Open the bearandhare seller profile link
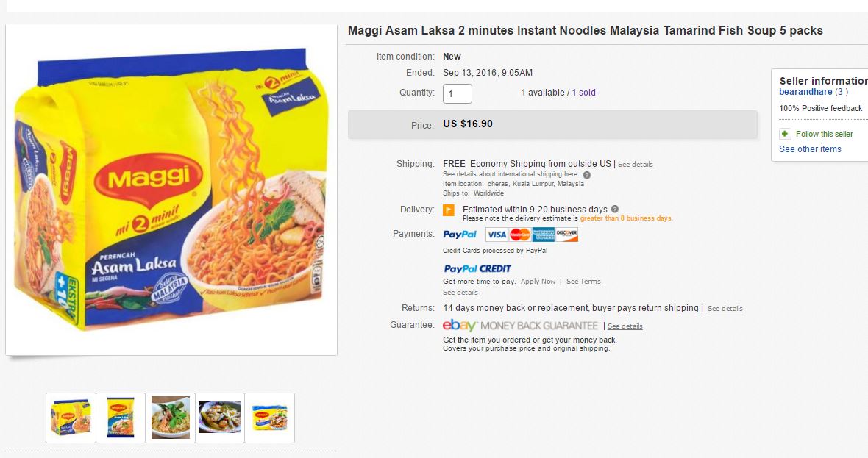Viewport: 868px width, 458px height. point(805,92)
